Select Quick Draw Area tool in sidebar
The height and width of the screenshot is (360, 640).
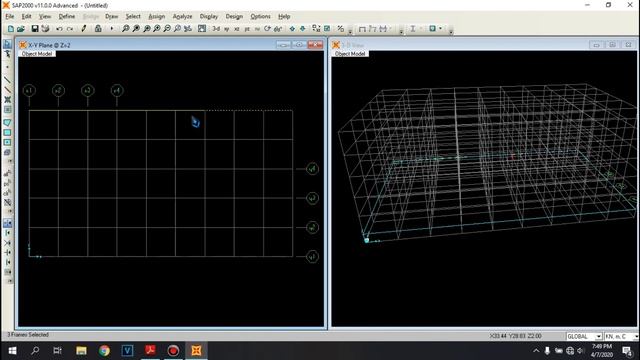point(7,142)
